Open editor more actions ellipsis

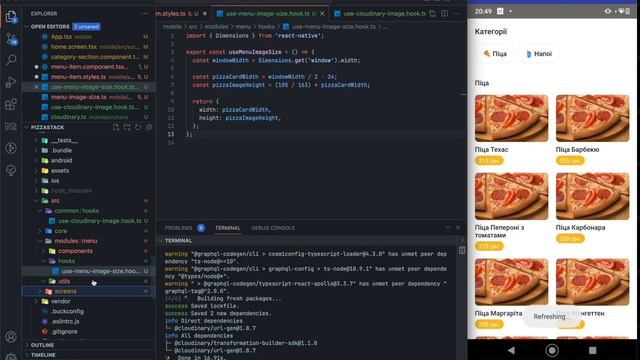[x=457, y=13]
